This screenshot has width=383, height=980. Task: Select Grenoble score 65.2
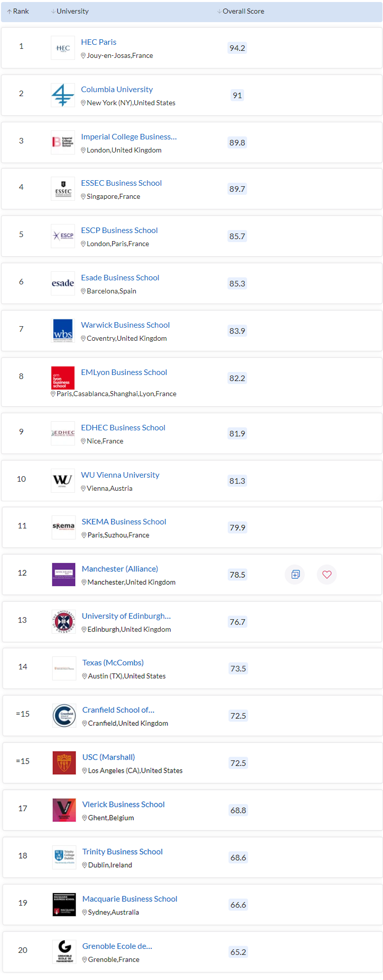click(x=238, y=952)
